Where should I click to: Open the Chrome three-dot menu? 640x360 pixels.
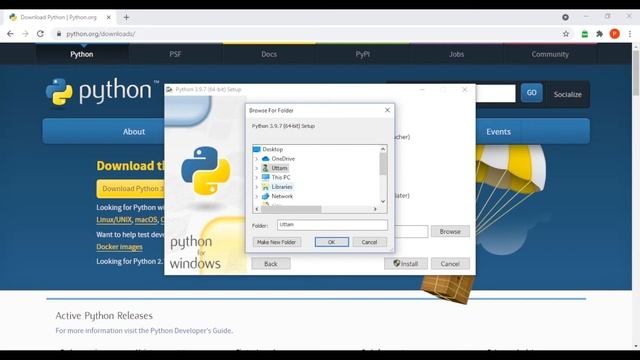(629, 34)
